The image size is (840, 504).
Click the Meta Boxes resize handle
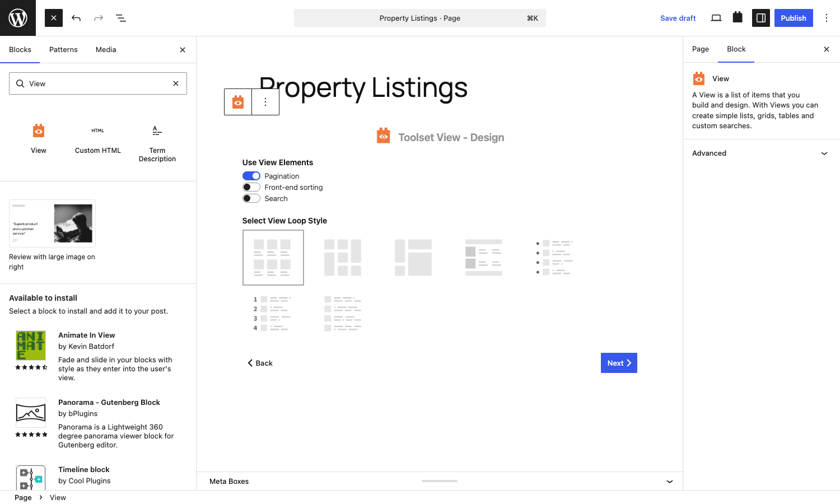pyautogui.click(x=440, y=481)
